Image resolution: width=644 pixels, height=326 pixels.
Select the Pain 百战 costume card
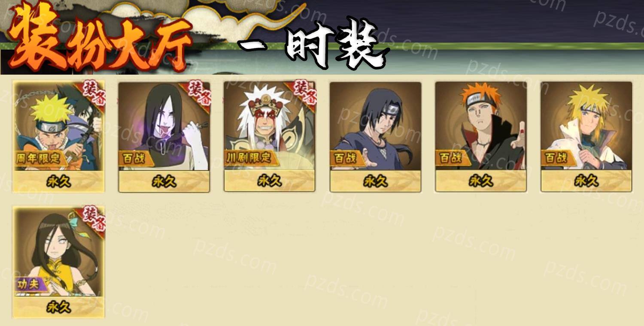click(x=481, y=136)
